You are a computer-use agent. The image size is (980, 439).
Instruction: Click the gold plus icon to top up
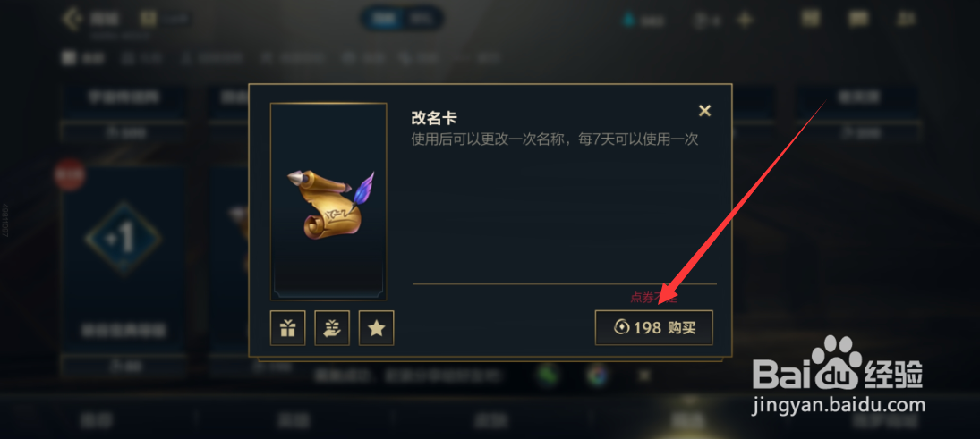pos(745,20)
